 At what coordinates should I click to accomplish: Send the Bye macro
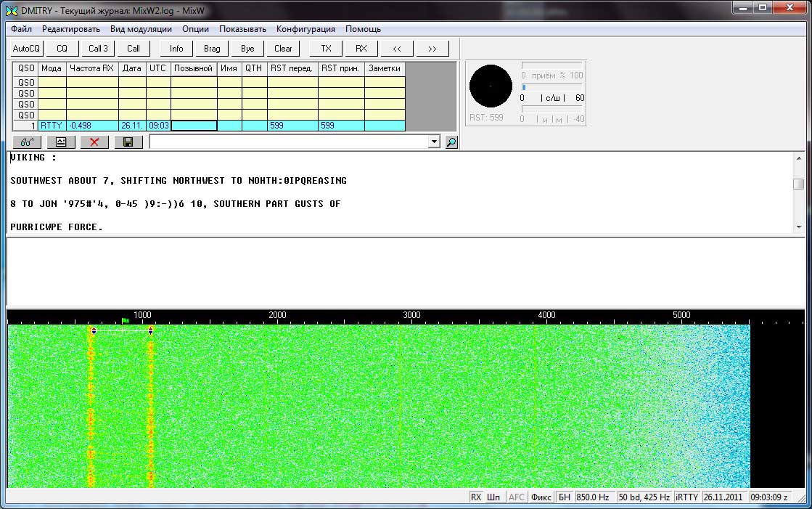pos(247,49)
